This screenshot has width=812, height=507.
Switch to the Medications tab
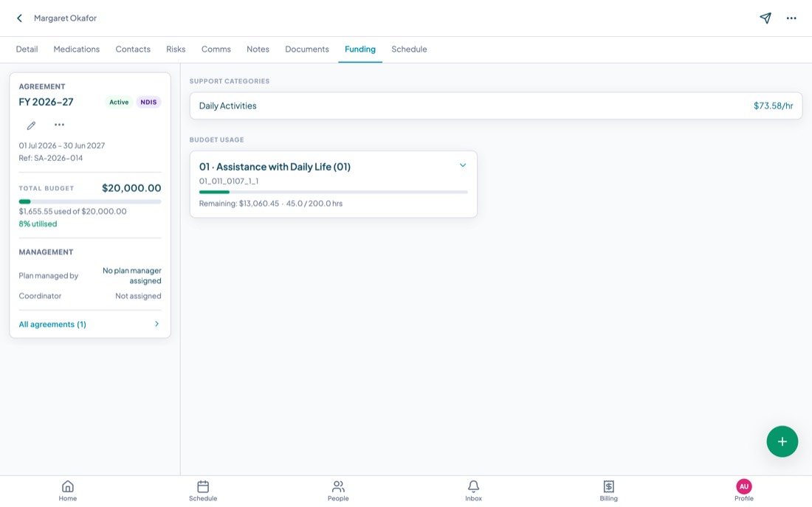[77, 49]
